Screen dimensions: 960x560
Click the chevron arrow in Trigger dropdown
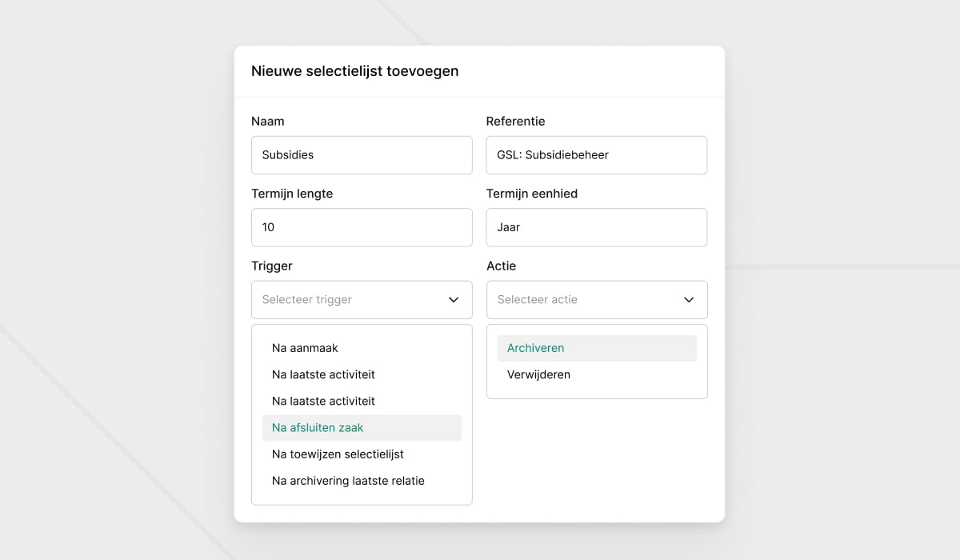pos(454,300)
